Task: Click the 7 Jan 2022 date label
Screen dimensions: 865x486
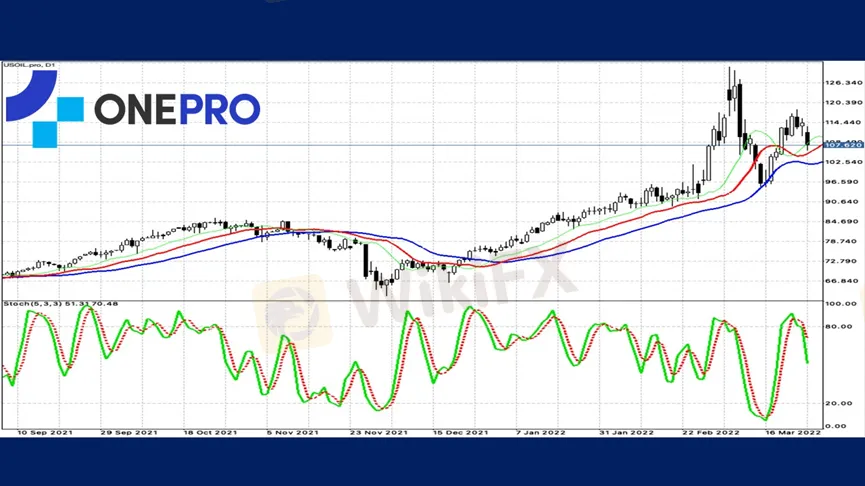Action: [x=541, y=432]
